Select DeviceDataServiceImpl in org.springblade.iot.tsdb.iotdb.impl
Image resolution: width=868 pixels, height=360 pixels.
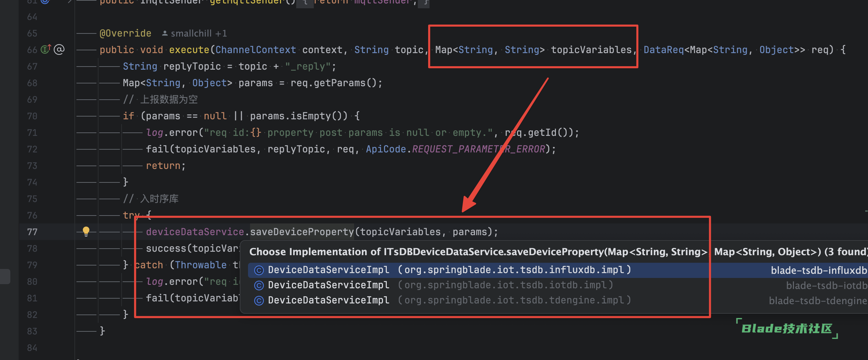tap(557, 285)
